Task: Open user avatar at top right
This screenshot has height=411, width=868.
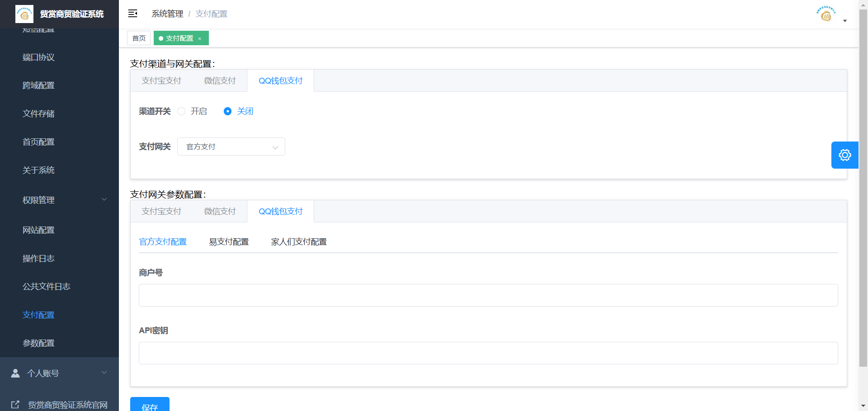Action: pos(826,14)
